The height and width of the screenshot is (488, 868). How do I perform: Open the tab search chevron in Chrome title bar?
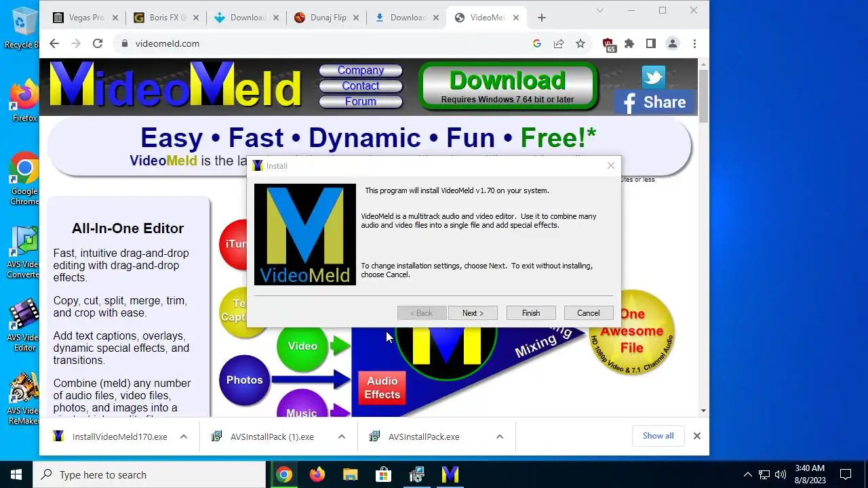click(x=600, y=10)
